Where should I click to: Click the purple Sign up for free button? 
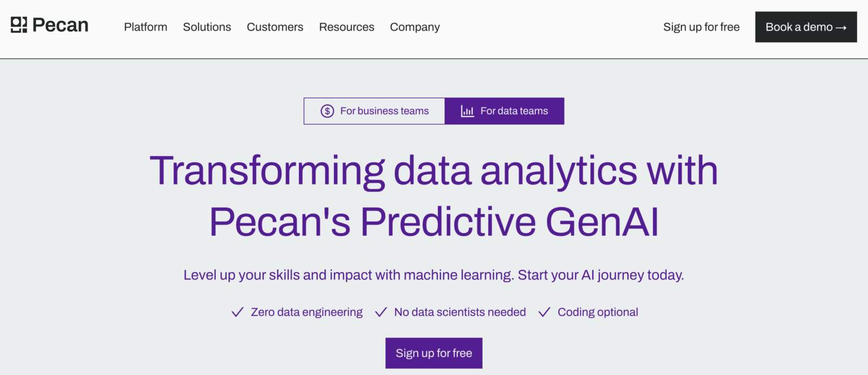(x=433, y=352)
